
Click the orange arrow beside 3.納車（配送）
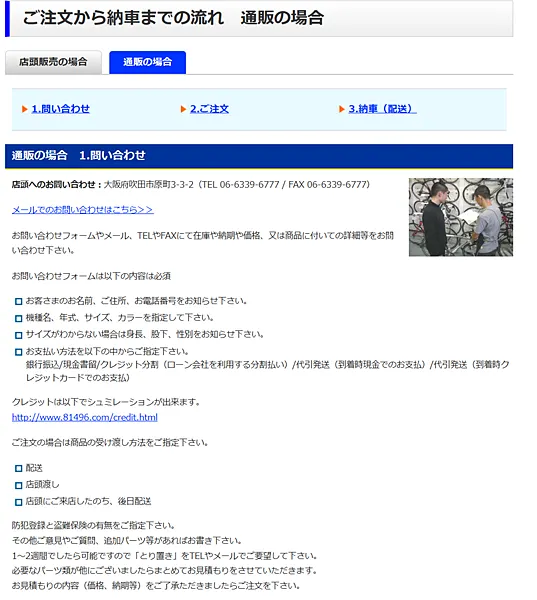click(x=342, y=109)
